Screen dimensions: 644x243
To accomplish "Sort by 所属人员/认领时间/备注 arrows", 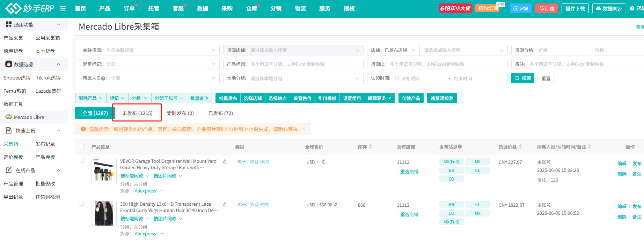I will click(x=590, y=147).
